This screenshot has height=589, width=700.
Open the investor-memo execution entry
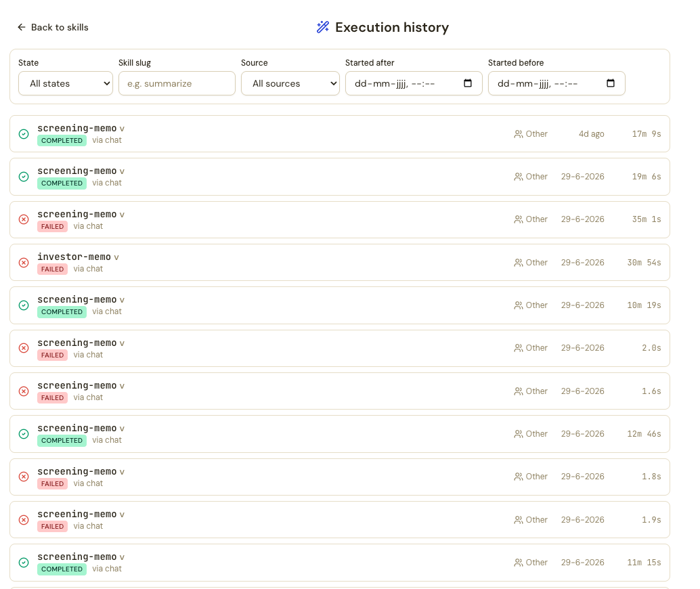[x=340, y=263]
